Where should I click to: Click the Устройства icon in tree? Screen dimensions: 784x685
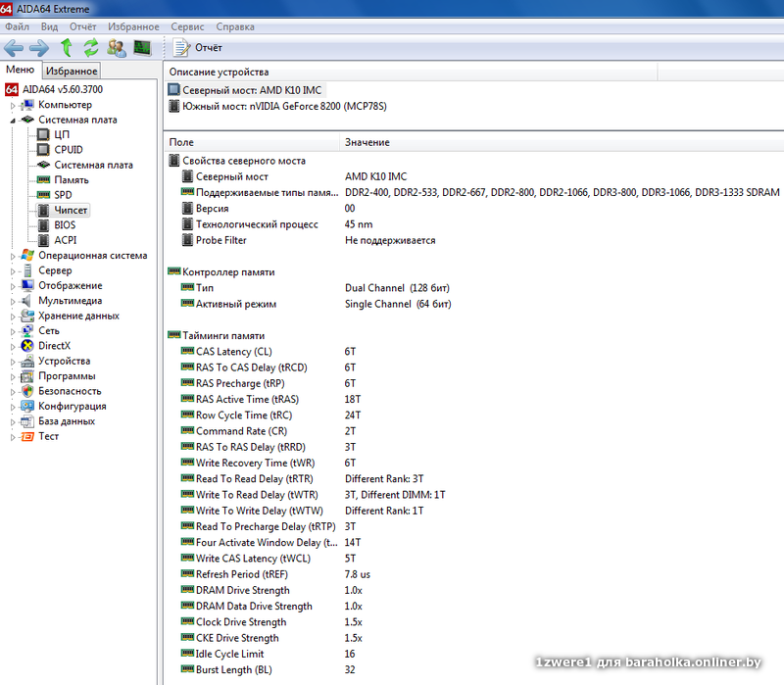[x=27, y=361]
